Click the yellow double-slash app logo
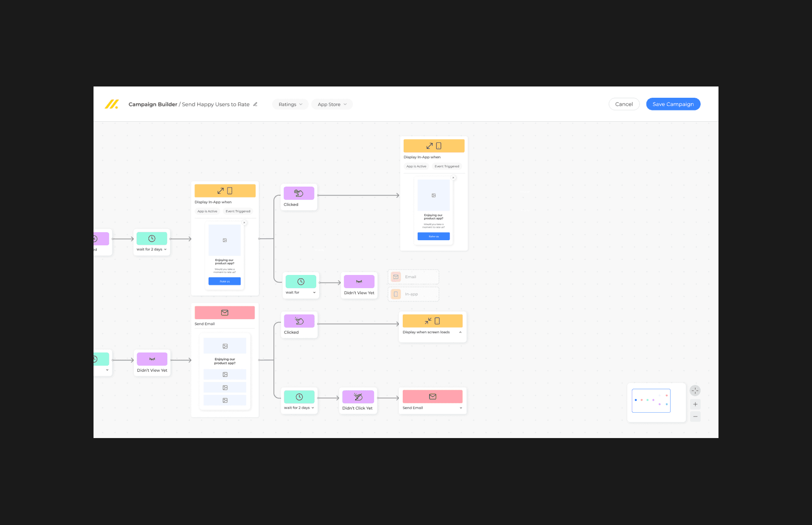Image resolution: width=812 pixels, height=525 pixels. (x=111, y=104)
